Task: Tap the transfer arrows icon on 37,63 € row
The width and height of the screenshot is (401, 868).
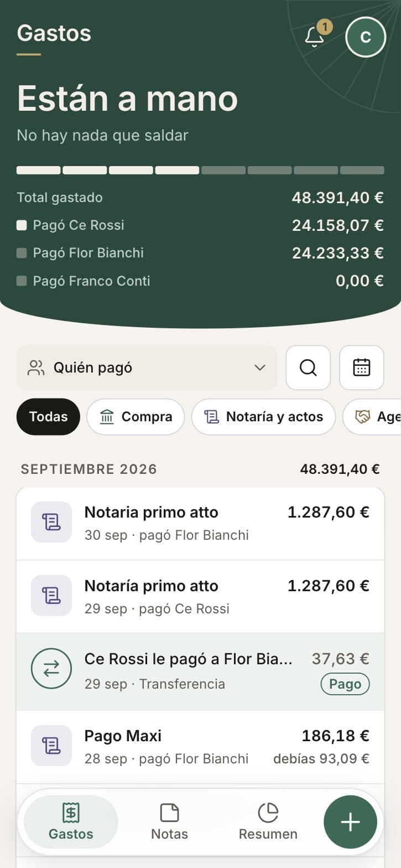Action: coord(51,669)
